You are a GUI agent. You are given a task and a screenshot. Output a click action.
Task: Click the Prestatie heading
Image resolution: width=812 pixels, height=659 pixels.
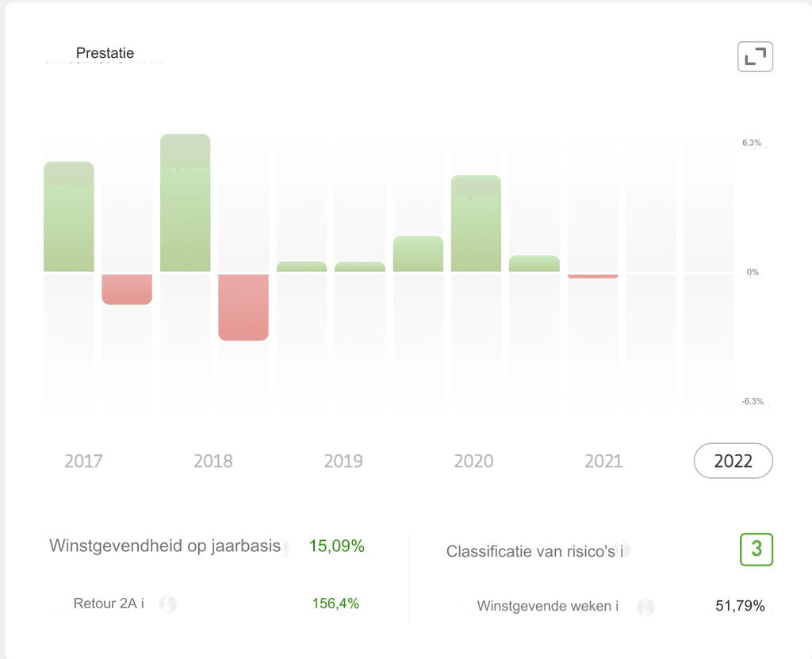point(105,53)
